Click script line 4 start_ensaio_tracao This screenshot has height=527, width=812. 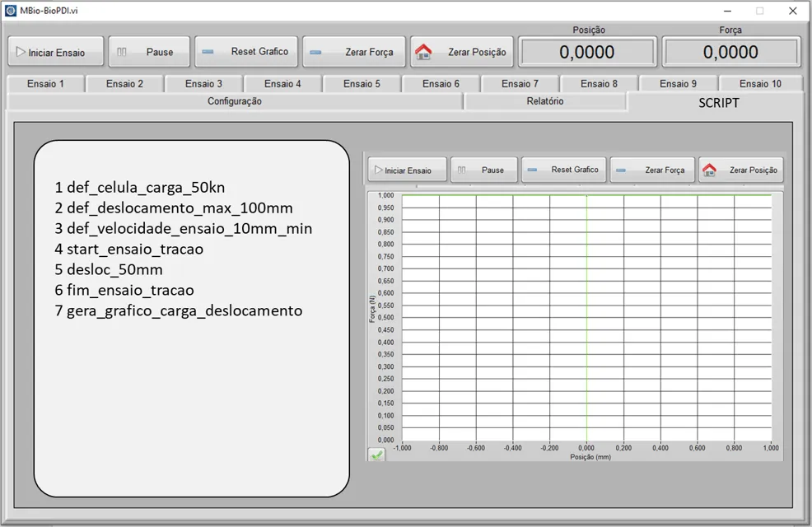pyautogui.click(x=129, y=249)
